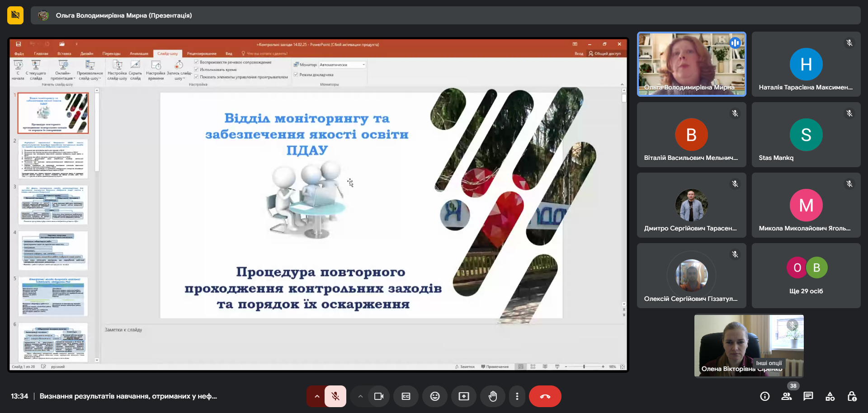Open emoji reactions button

coord(435,396)
